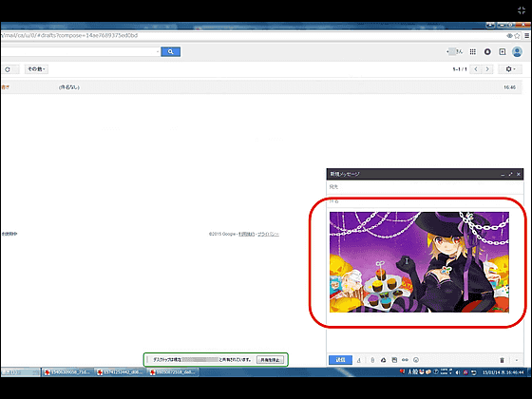Open the account profile avatar
Image resolution: width=532 pixels, height=399 pixels.
pos(517,52)
